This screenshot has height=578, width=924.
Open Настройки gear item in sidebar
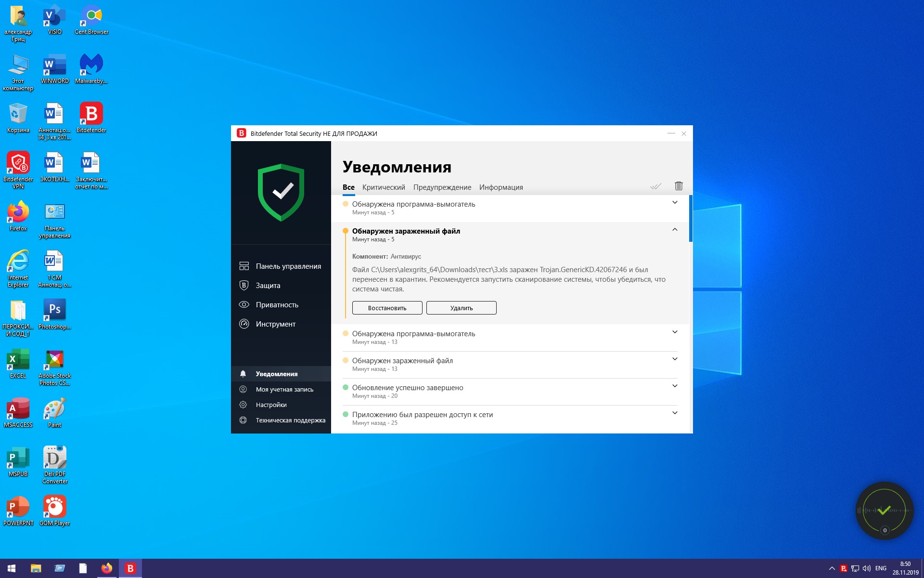tap(271, 405)
